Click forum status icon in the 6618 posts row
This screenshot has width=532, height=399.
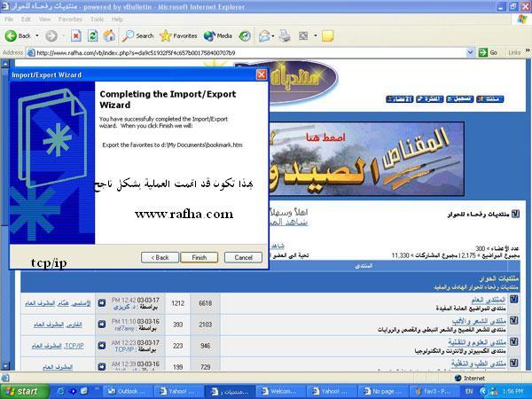[514, 299]
